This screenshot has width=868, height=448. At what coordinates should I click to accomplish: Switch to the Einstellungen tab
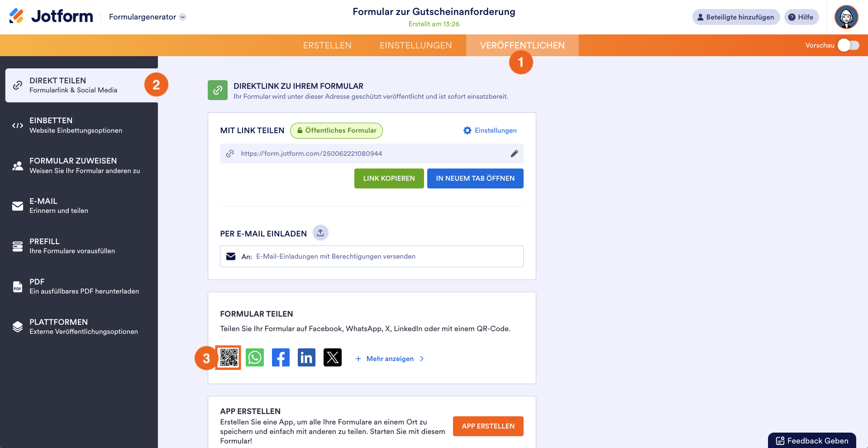click(x=415, y=45)
